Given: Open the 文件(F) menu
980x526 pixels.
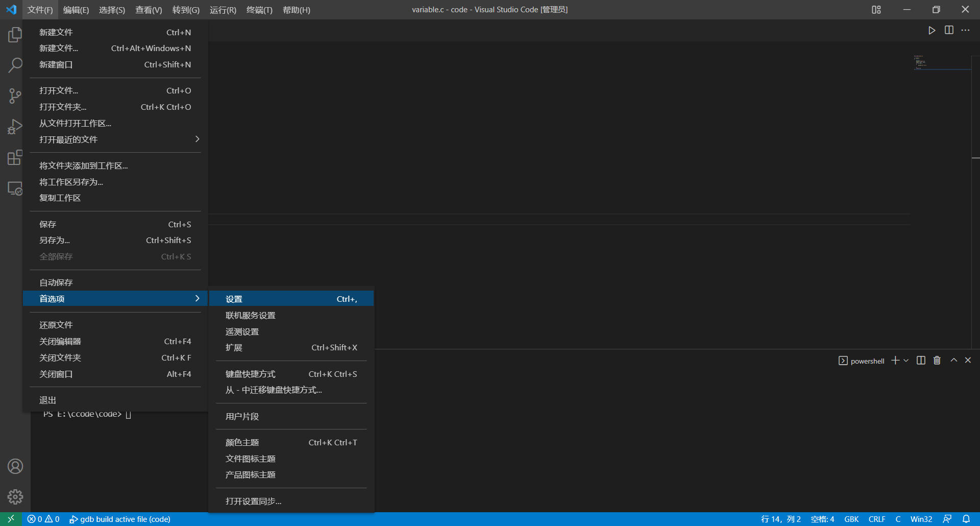Looking at the screenshot, I should pyautogui.click(x=40, y=10).
